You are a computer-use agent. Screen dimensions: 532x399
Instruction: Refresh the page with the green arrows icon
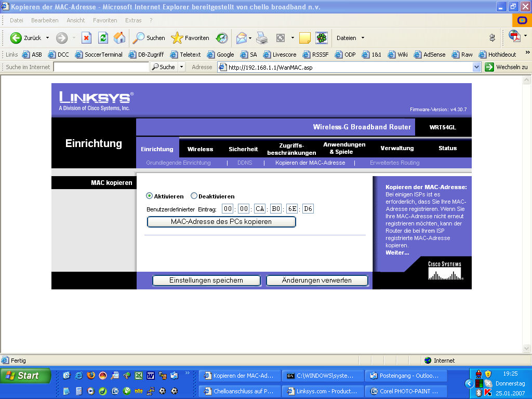[x=103, y=38]
